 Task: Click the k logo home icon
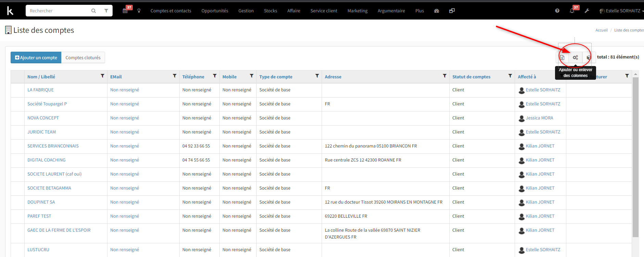10,11
